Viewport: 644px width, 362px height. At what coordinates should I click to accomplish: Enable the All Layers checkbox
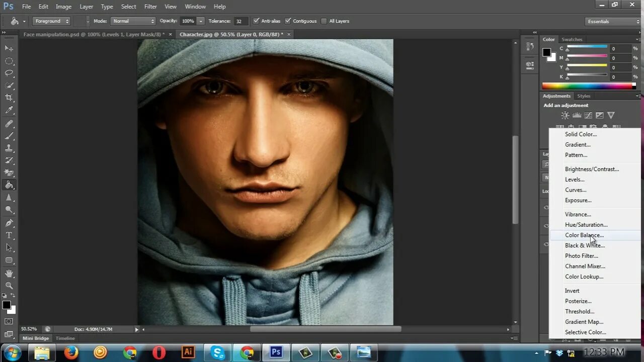coord(325,21)
